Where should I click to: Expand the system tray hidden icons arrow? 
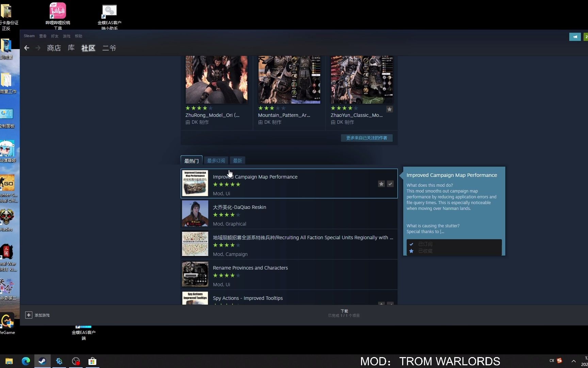[x=574, y=361]
